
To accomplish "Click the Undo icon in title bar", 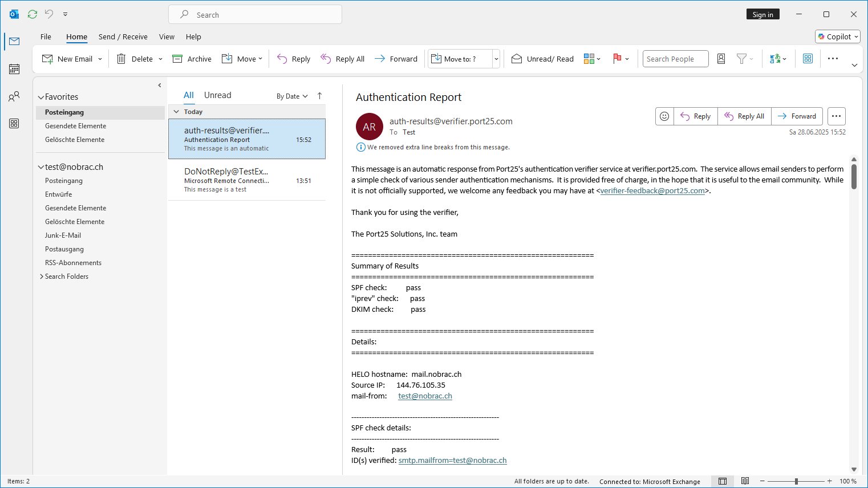I will tap(49, 14).
